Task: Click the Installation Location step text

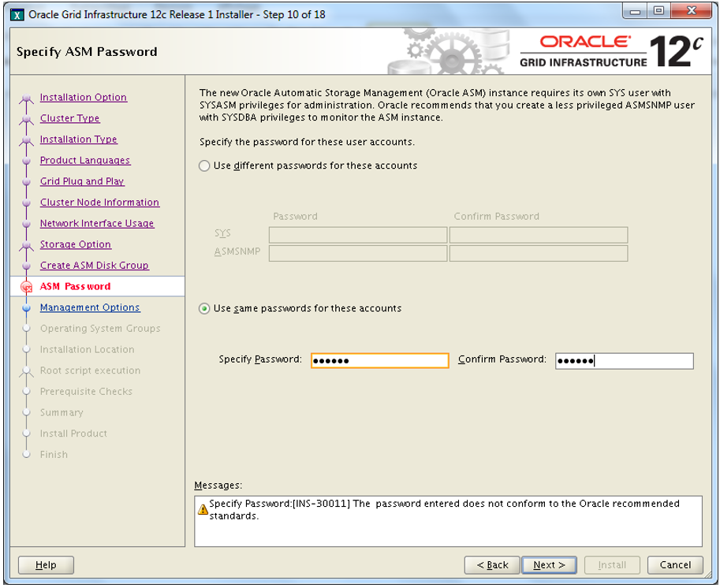Action: click(x=88, y=350)
